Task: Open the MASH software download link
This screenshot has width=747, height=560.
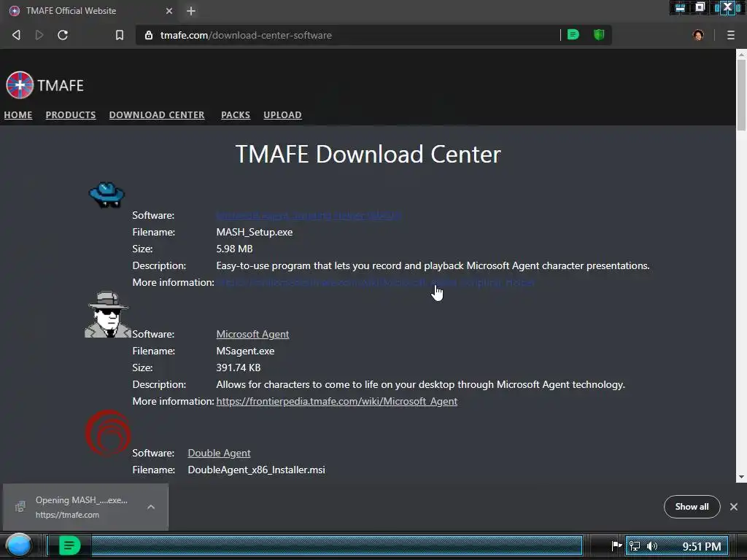Action: pyautogui.click(x=309, y=215)
